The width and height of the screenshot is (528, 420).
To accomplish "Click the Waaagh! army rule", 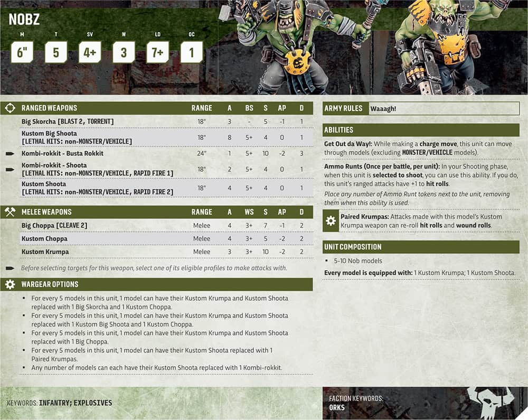I will pyautogui.click(x=383, y=109).
